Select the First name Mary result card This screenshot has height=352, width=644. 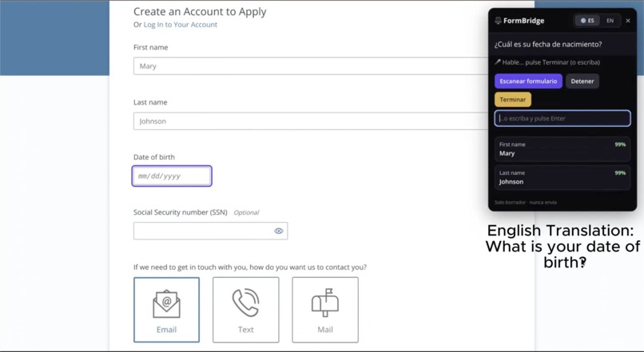point(563,149)
